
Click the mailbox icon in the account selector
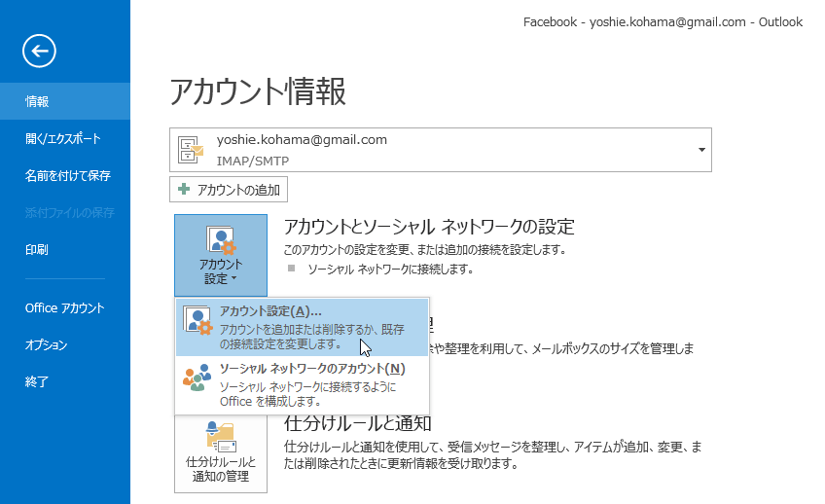pos(191,150)
